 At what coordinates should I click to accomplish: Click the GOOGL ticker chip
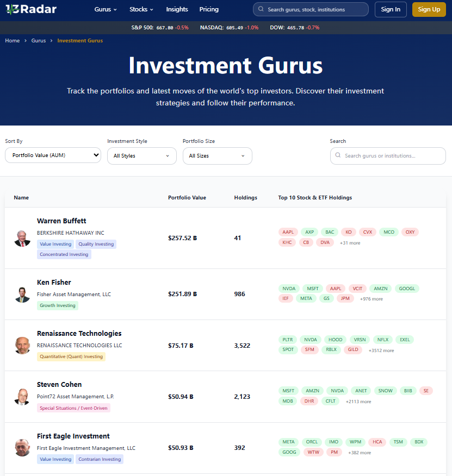(x=407, y=289)
